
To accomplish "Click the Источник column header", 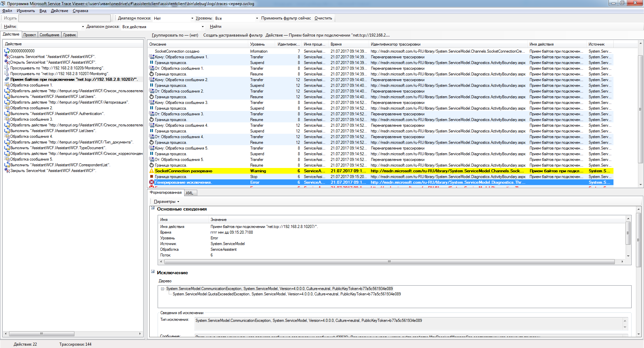I will [x=600, y=44].
